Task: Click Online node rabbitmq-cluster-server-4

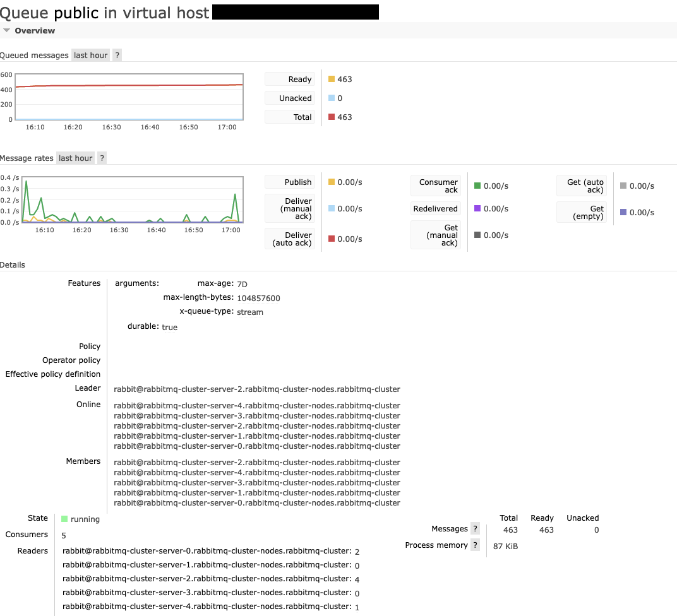Action: coord(257,405)
